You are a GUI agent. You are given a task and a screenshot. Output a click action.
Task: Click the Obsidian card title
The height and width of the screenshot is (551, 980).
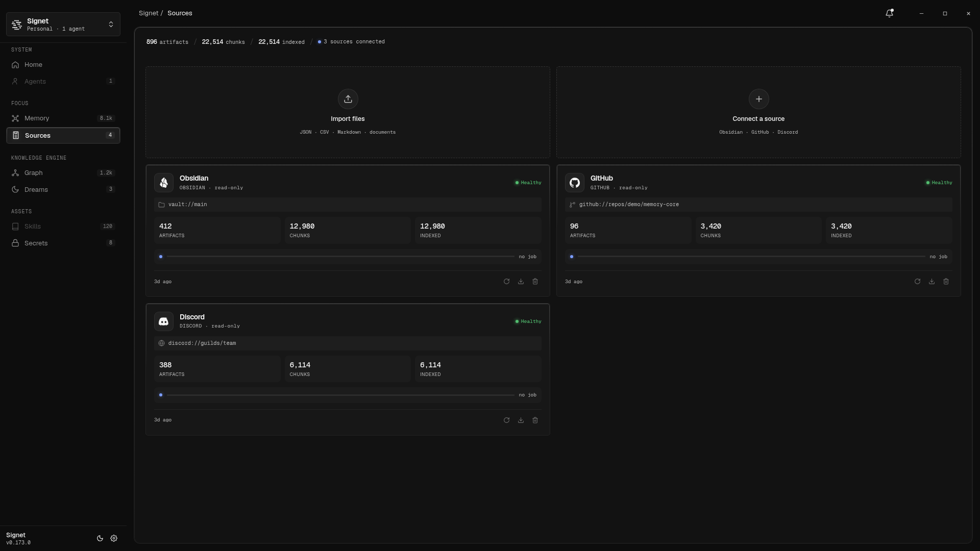[194, 178]
